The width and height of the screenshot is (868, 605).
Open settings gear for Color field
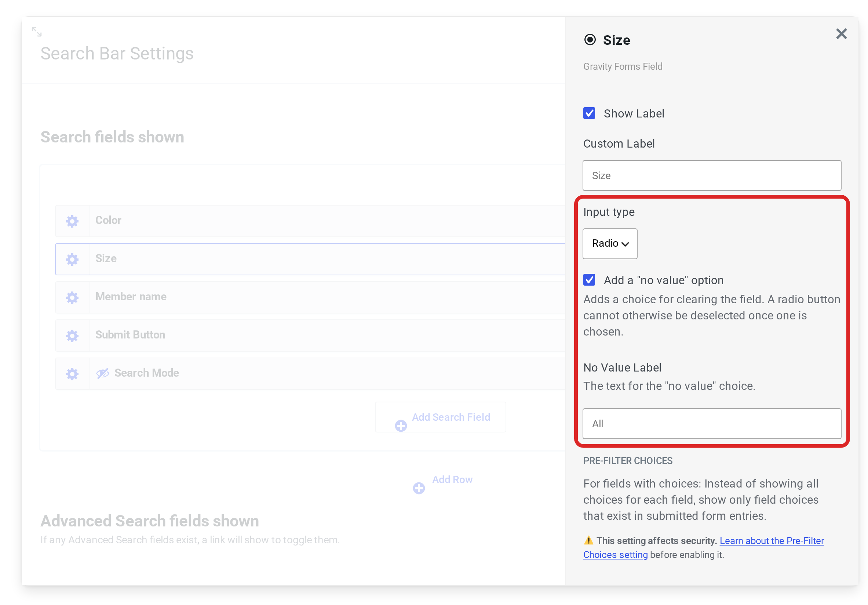[x=72, y=221]
